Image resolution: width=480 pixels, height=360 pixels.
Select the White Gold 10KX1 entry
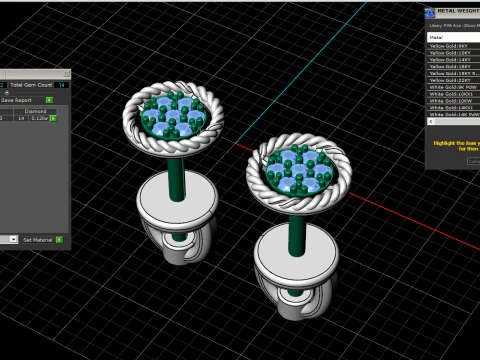[x=453, y=94]
